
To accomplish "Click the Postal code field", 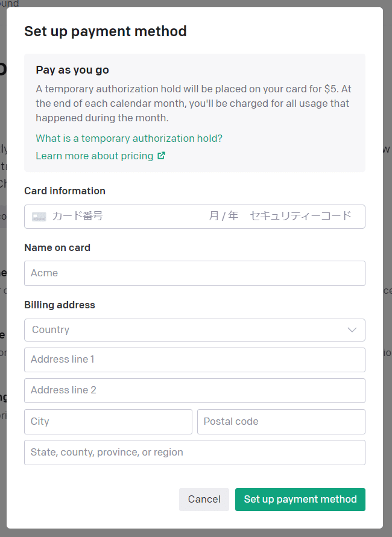I will (x=281, y=422).
